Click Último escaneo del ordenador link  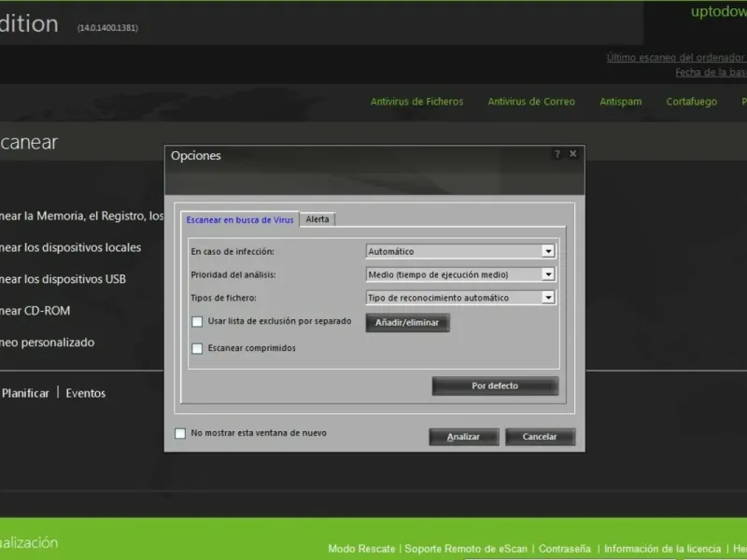(x=676, y=58)
